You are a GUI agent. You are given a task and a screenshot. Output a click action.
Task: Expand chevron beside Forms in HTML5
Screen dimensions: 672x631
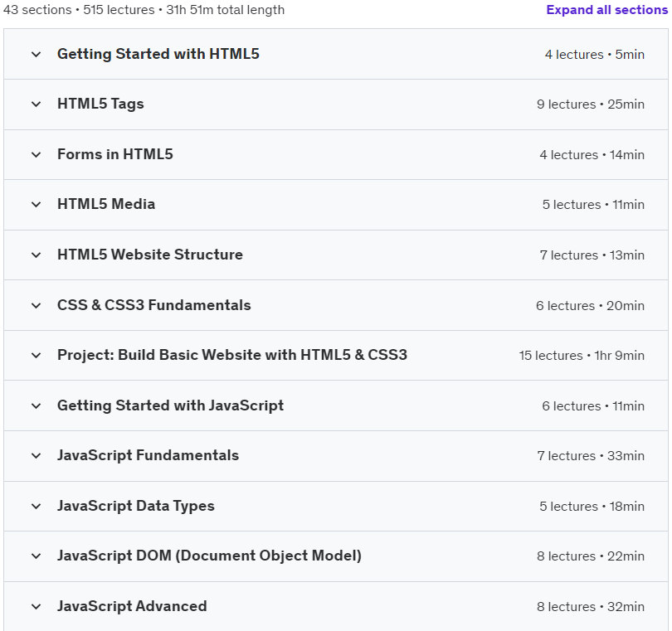36,155
